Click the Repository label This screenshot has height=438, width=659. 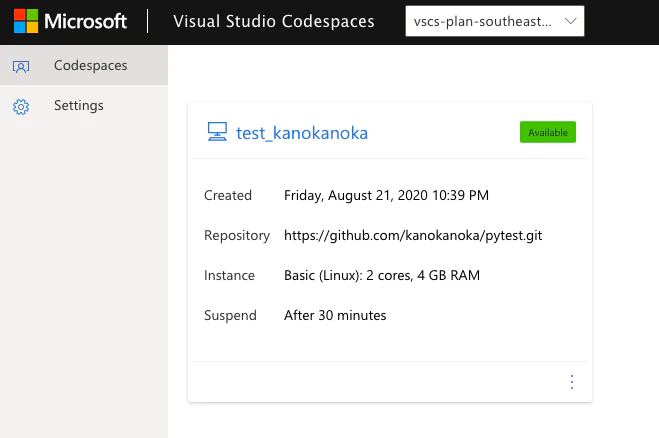tap(237, 236)
